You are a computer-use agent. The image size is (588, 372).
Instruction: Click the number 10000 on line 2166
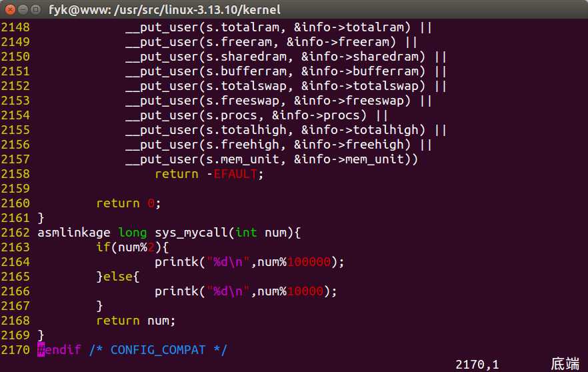(x=305, y=291)
